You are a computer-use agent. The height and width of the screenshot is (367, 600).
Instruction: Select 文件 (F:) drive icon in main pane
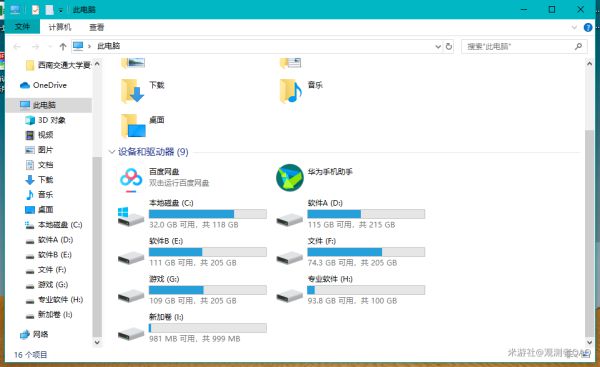(x=290, y=258)
